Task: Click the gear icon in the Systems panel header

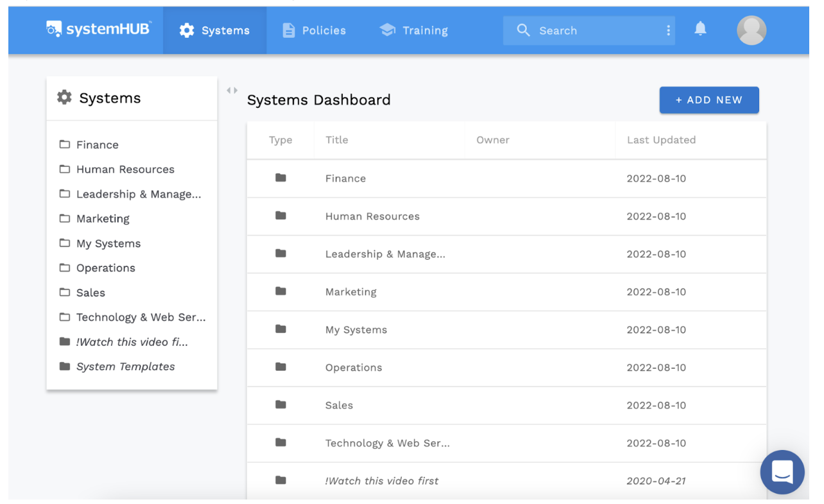Action: coord(64,97)
